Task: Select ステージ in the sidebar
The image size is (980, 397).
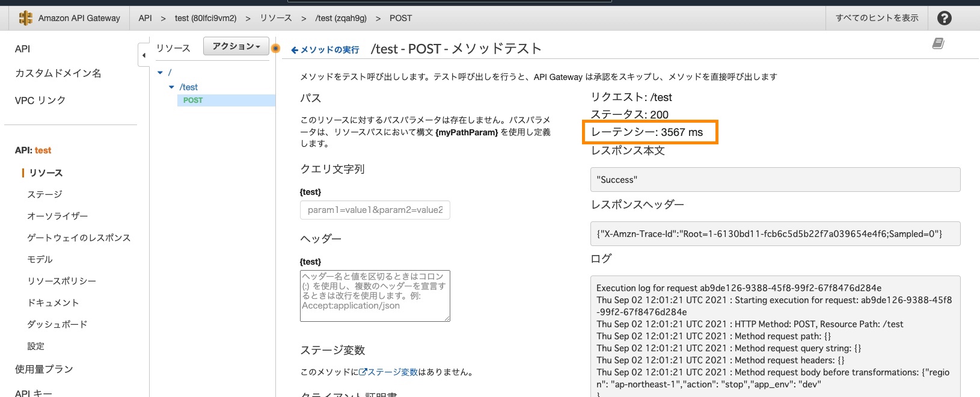Action: (44, 195)
